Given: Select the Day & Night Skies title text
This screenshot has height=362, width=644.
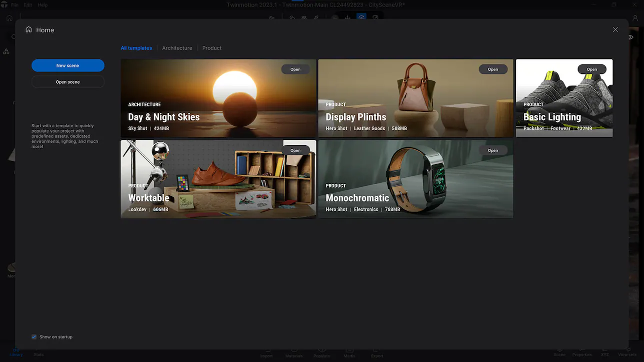Looking at the screenshot, I should tap(163, 117).
